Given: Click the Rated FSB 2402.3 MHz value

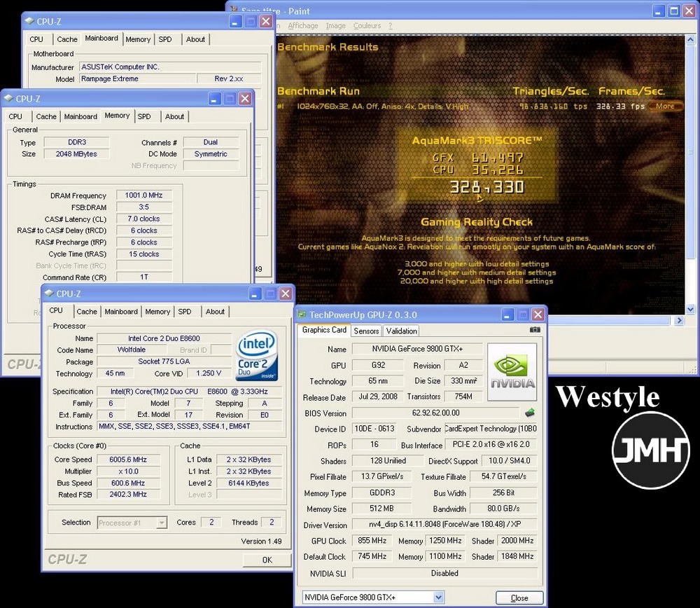Looking at the screenshot, I should 127,494.
